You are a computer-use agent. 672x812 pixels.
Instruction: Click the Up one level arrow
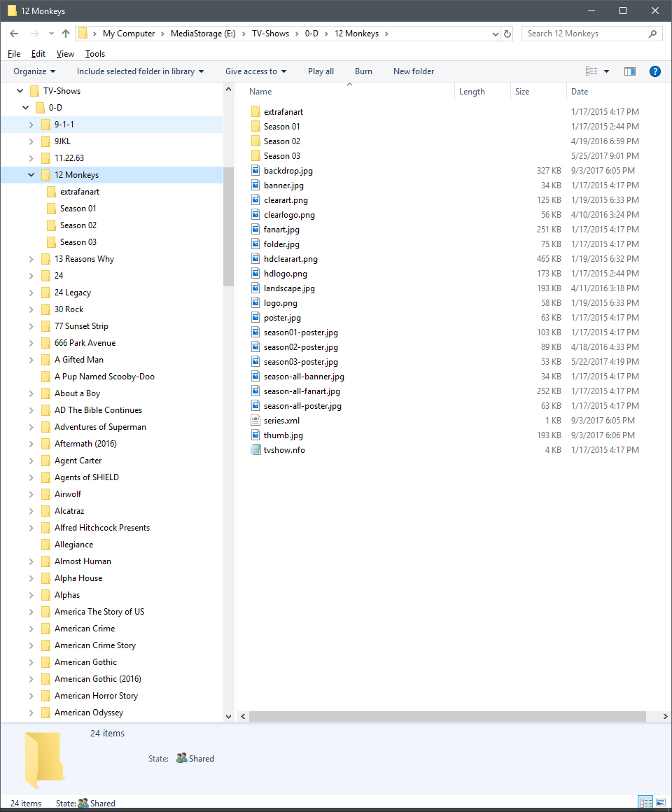click(66, 34)
